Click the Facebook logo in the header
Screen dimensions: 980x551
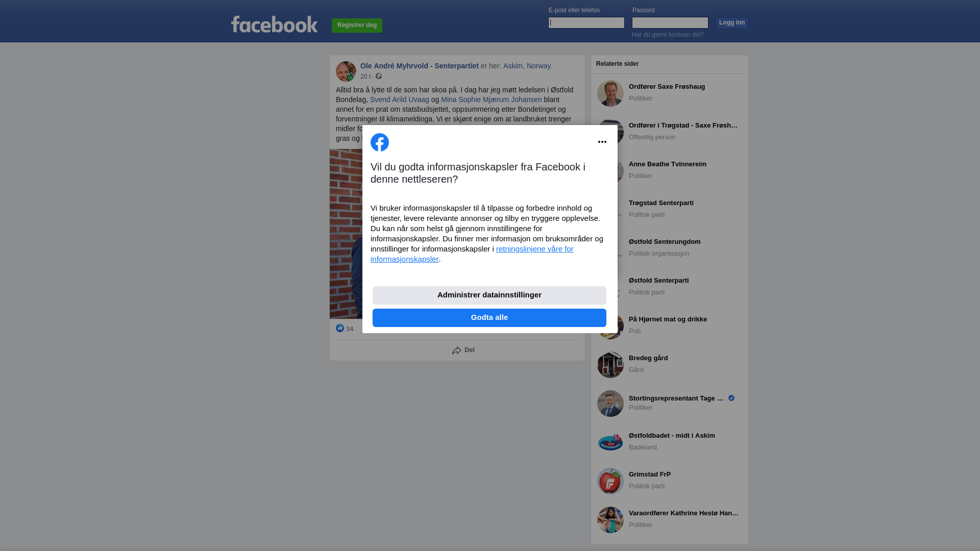(x=274, y=24)
